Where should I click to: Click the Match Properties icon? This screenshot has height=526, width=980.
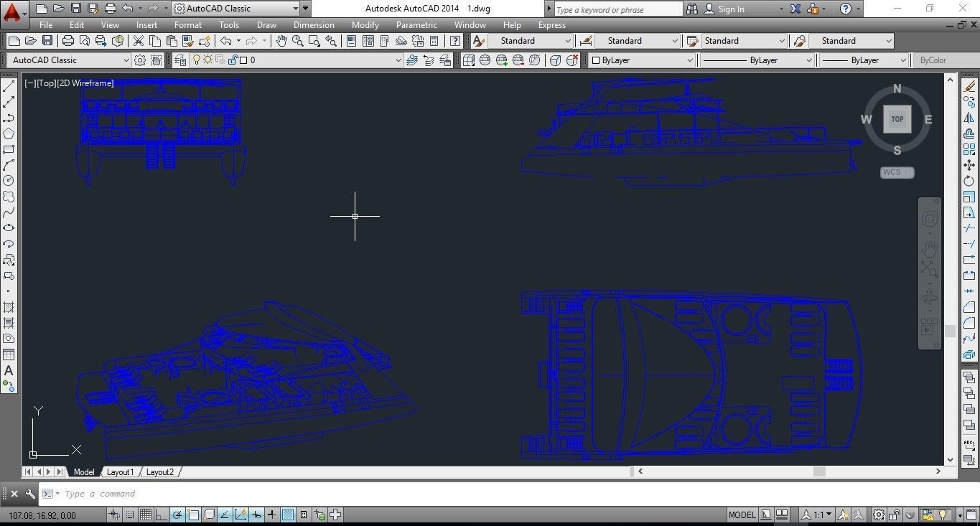pyautogui.click(x=188, y=41)
